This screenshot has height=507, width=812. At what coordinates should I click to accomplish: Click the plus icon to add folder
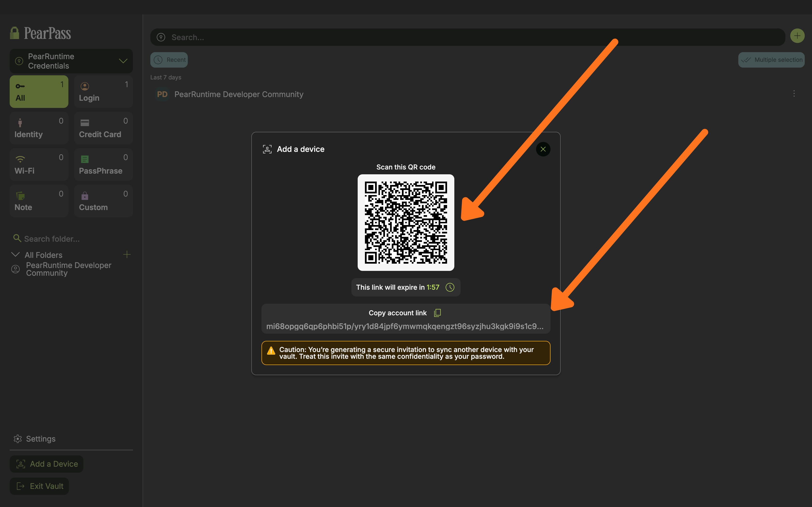[127, 255]
